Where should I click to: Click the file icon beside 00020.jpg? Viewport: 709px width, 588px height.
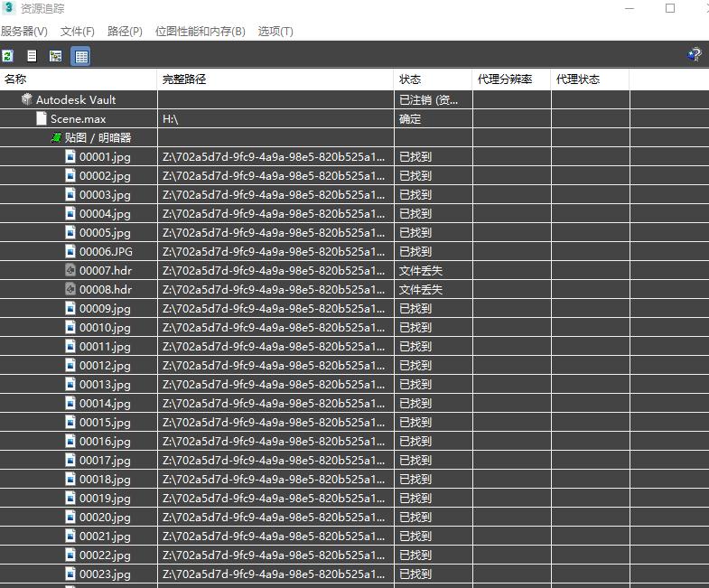coord(70,517)
